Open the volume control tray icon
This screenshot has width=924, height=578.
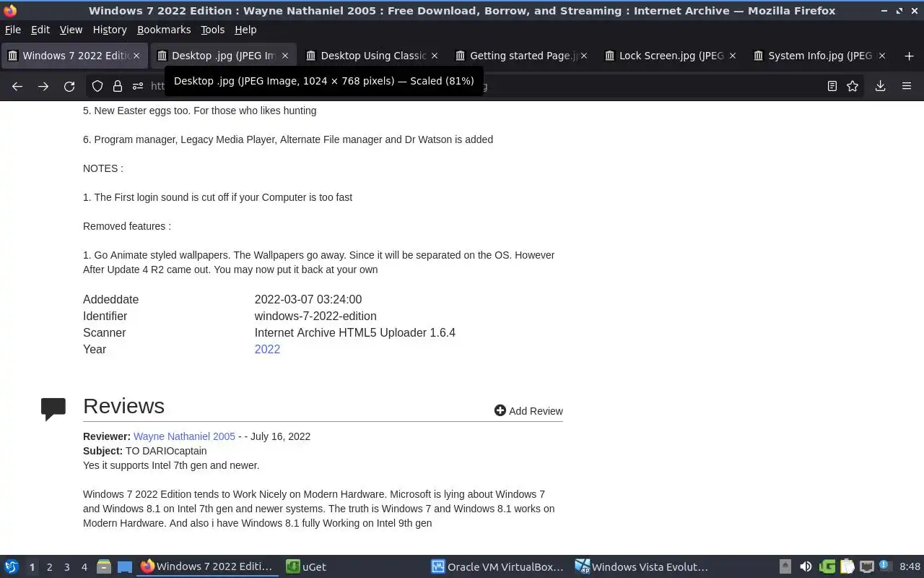click(806, 566)
